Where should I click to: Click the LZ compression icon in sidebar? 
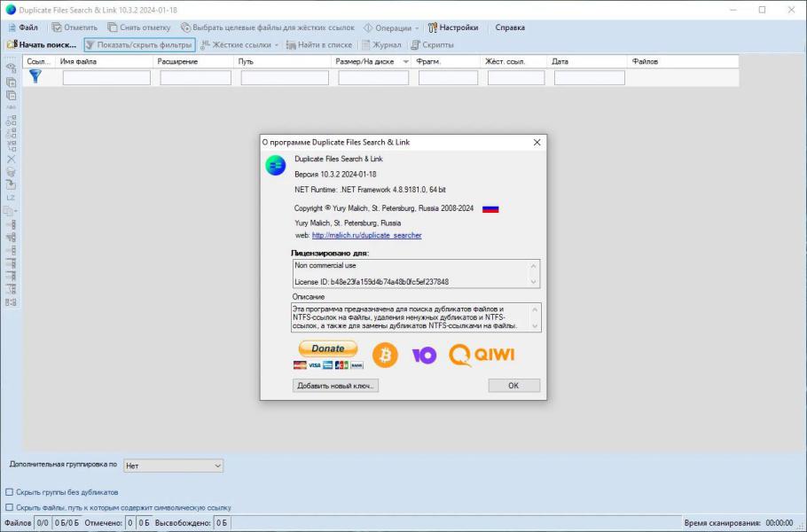tap(11, 198)
